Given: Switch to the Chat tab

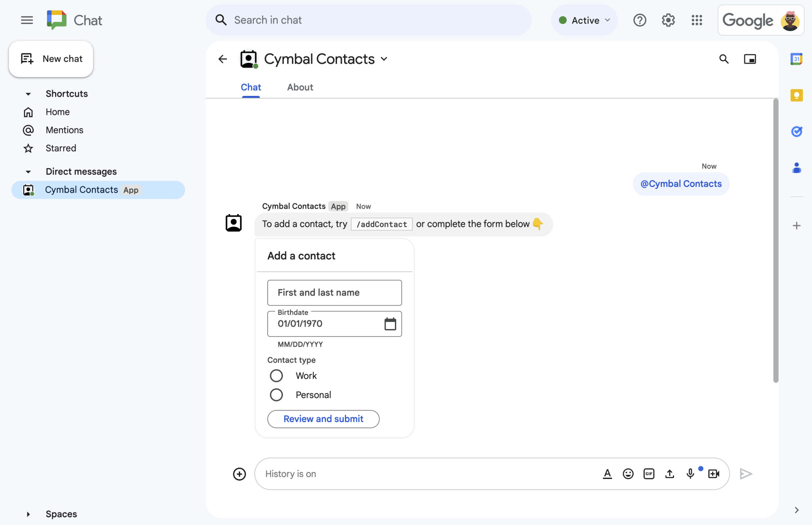Looking at the screenshot, I should (251, 86).
